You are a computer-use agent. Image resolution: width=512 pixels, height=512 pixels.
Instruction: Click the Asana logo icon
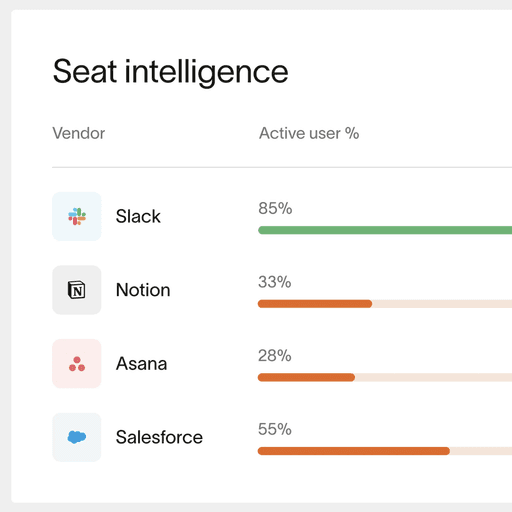tap(77, 364)
